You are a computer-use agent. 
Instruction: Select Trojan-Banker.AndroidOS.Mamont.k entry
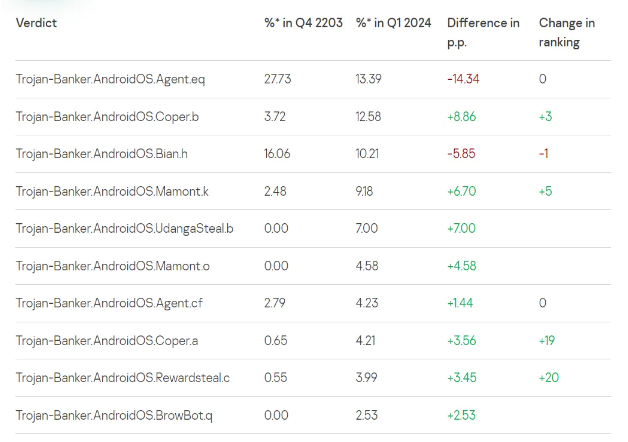click(x=113, y=191)
